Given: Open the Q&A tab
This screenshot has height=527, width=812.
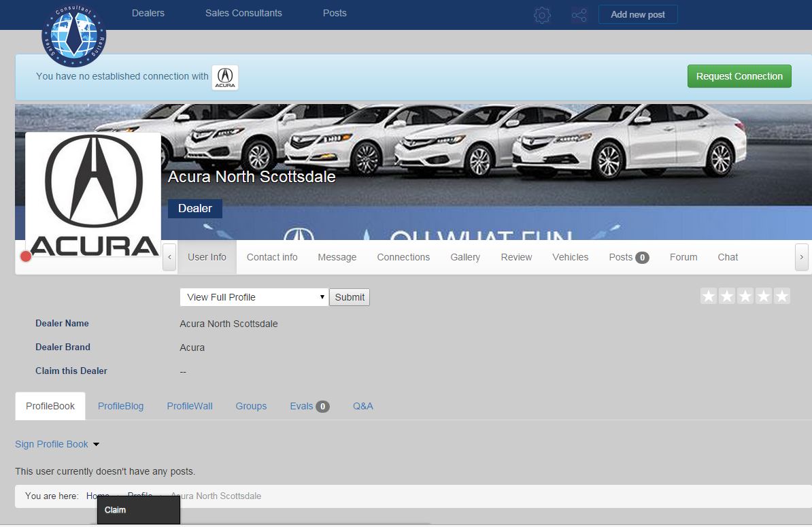Looking at the screenshot, I should click(x=363, y=407).
